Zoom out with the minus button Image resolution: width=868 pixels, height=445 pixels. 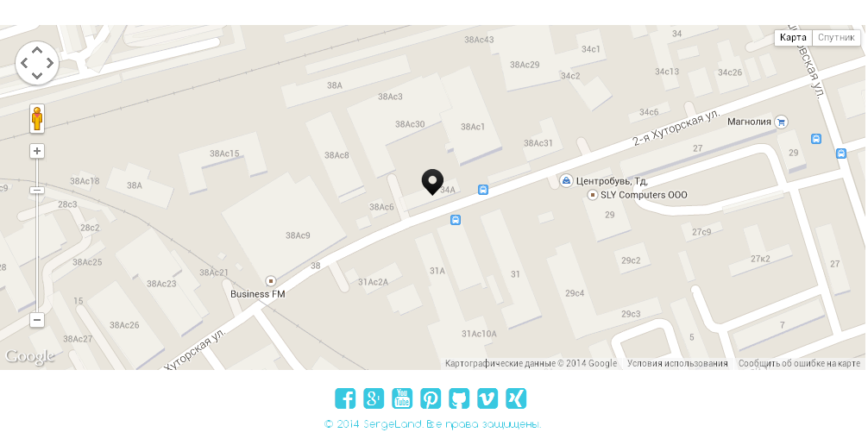(x=37, y=319)
